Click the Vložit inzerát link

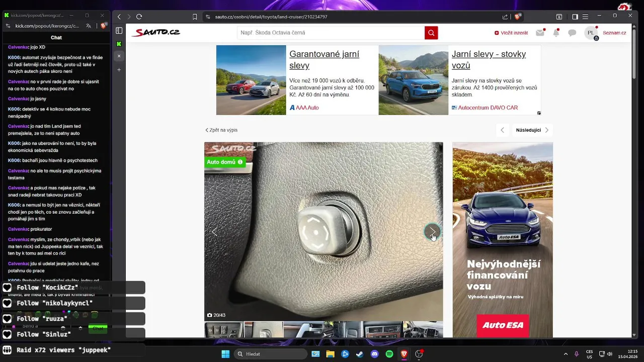pos(511,33)
